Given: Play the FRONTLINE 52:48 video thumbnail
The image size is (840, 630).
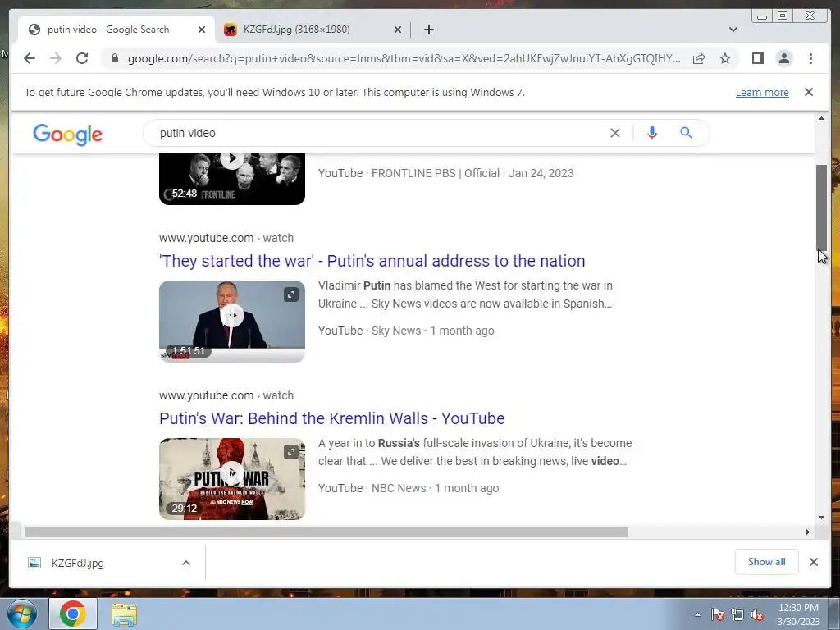Looking at the screenshot, I should point(232,179).
